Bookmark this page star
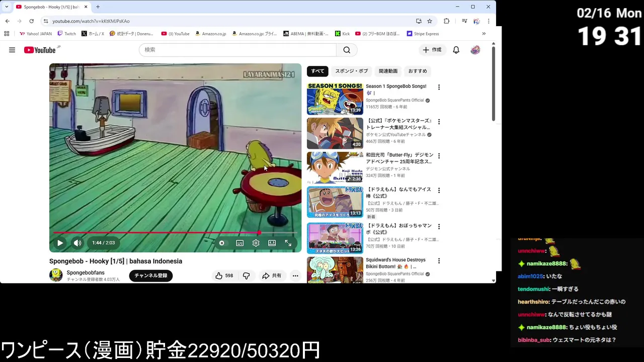Image resolution: width=644 pixels, height=362 pixels. point(430,21)
